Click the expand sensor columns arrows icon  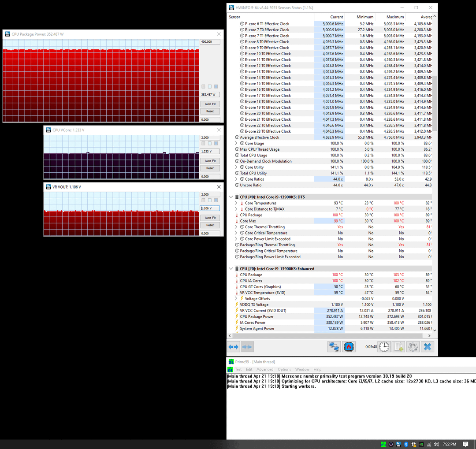pyautogui.click(x=234, y=347)
